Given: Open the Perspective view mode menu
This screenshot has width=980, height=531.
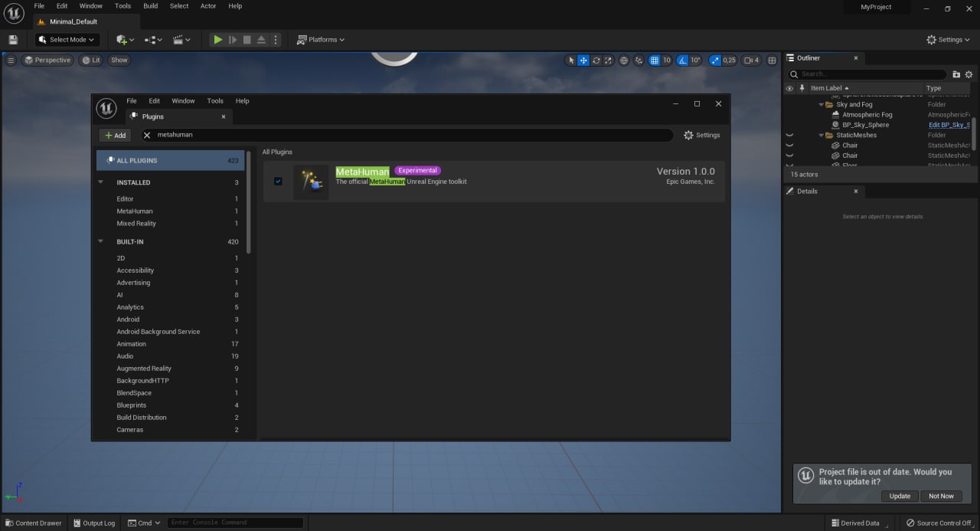Looking at the screenshot, I should point(47,60).
